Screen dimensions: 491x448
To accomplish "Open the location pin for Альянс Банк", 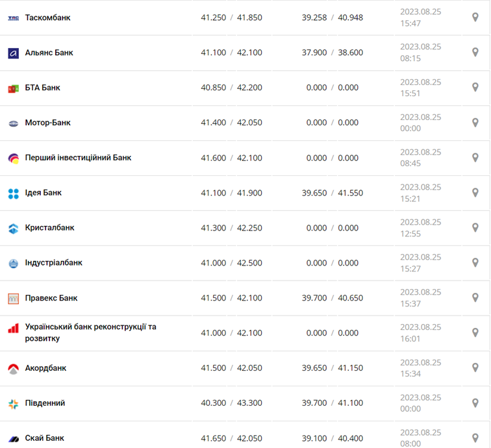I will [475, 53].
